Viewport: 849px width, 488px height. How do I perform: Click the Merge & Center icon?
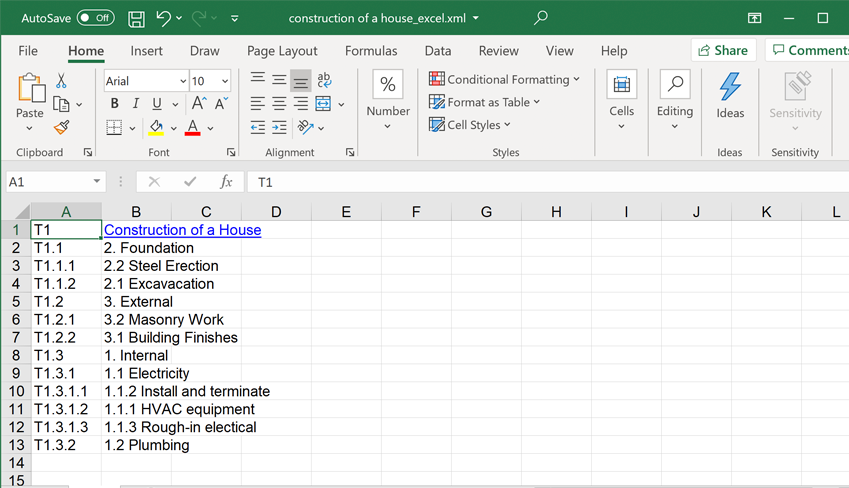tap(323, 104)
